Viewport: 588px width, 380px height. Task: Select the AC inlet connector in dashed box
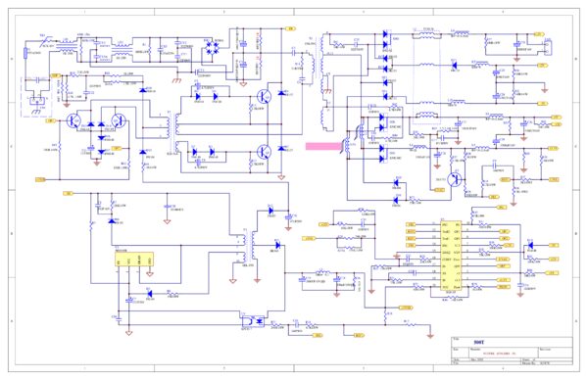click(37, 101)
